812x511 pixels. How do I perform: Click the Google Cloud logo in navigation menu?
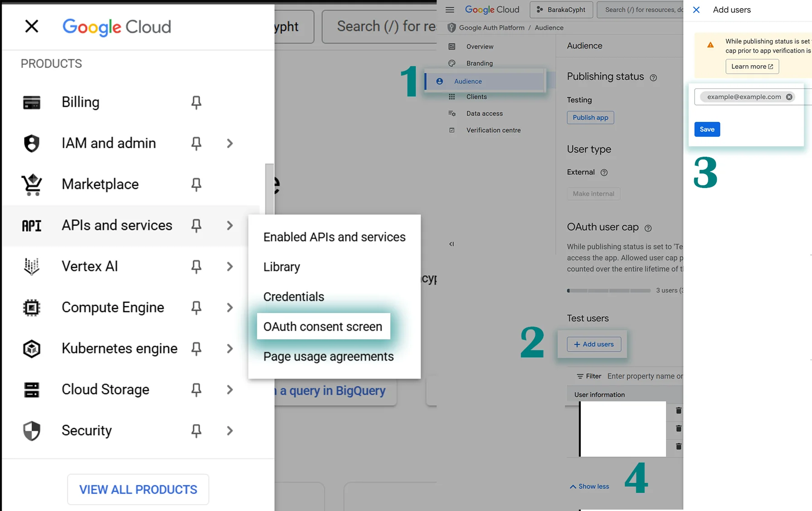[117, 27]
